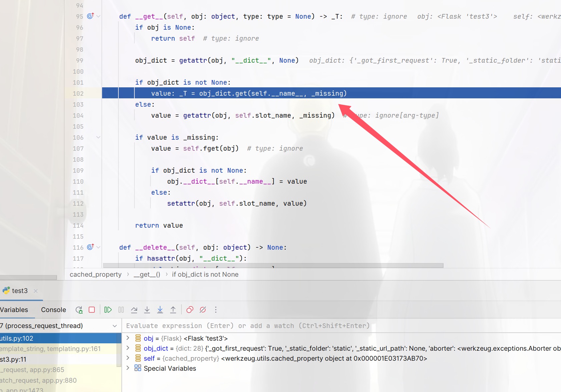Image resolution: width=561 pixels, height=392 pixels.
Task: Expand the Special Variables node
Action: pyautogui.click(x=128, y=368)
